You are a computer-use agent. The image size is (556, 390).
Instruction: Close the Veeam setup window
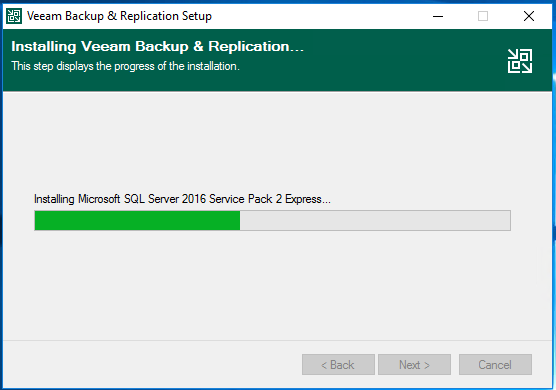tap(529, 16)
